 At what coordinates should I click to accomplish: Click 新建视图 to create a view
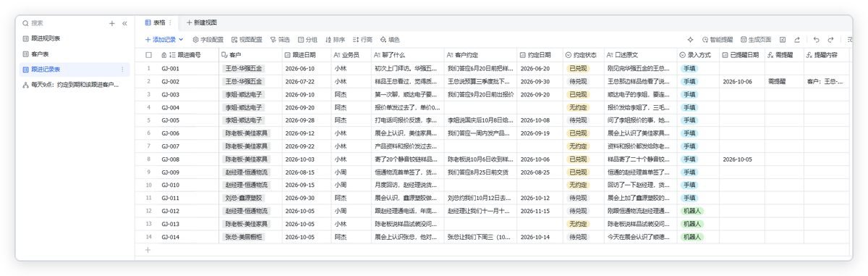click(201, 23)
